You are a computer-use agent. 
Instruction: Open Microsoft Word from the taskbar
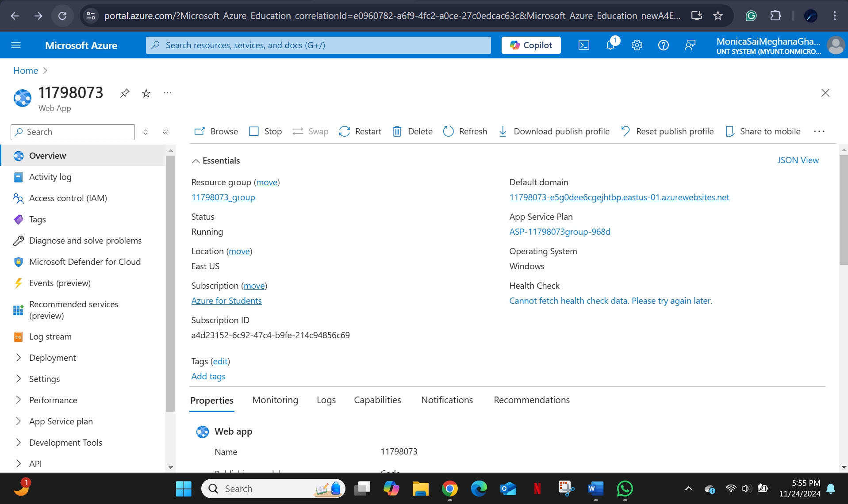[595, 489]
